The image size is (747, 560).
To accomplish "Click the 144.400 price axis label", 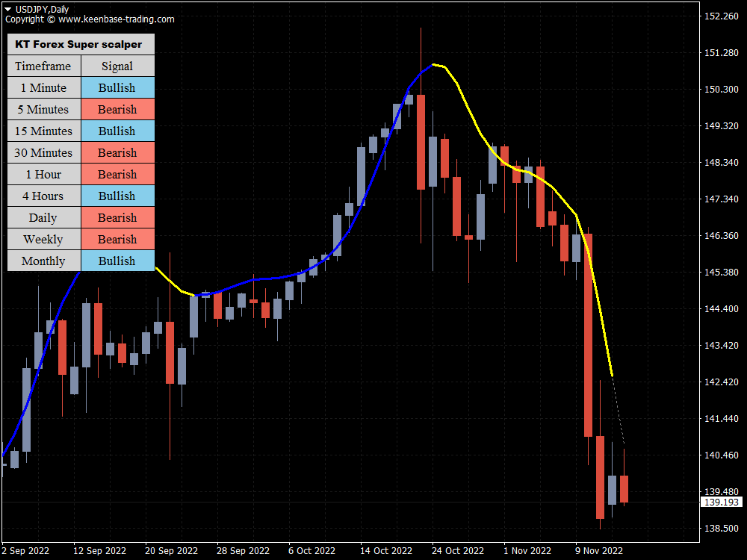I will [x=722, y=309].
